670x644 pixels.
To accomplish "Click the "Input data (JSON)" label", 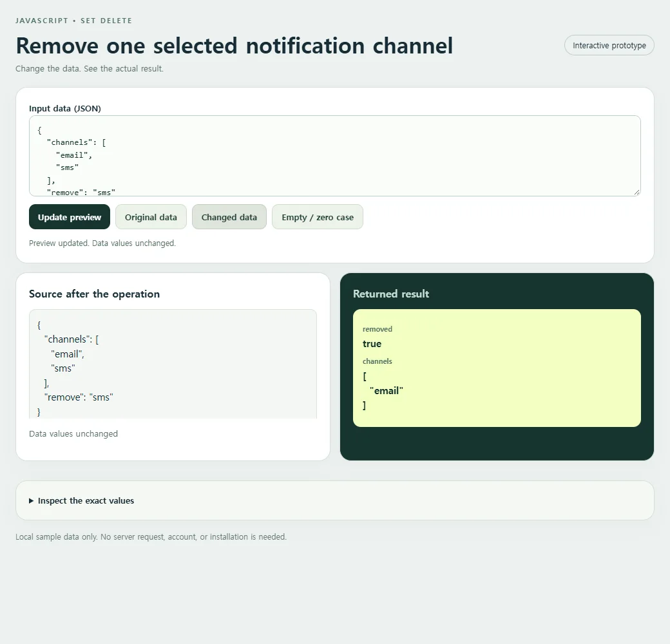I will click(x=65, y=108).
